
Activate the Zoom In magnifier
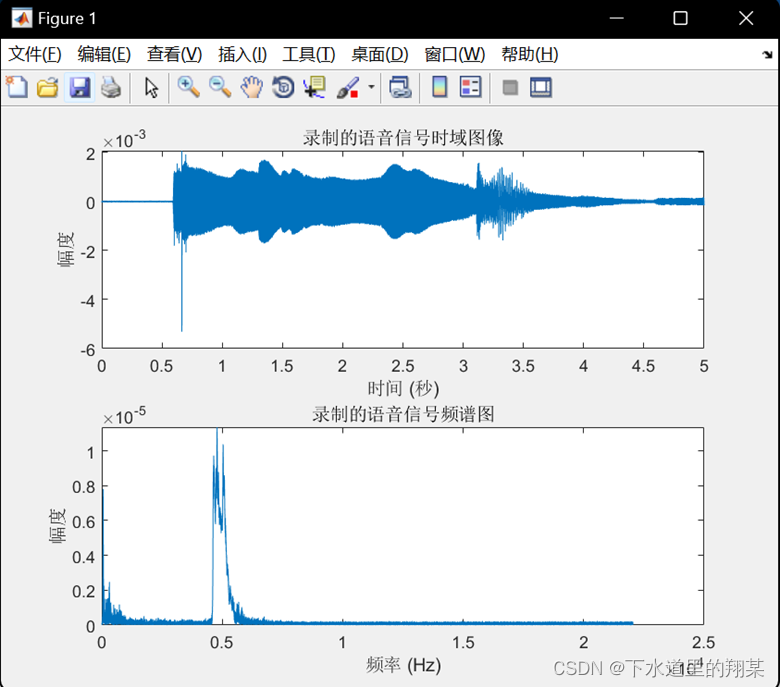[x=189, y=88]
